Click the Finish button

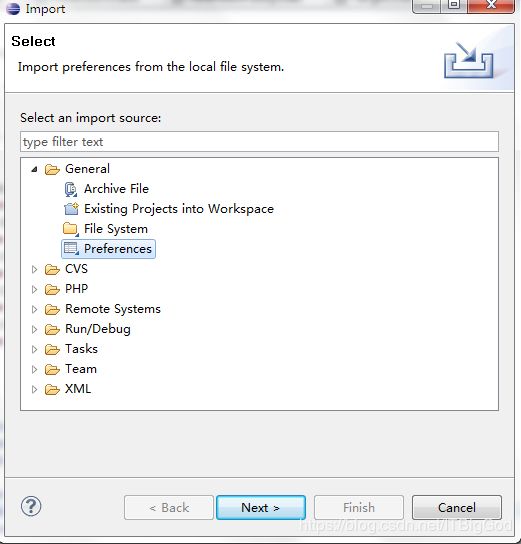[359, 508]
